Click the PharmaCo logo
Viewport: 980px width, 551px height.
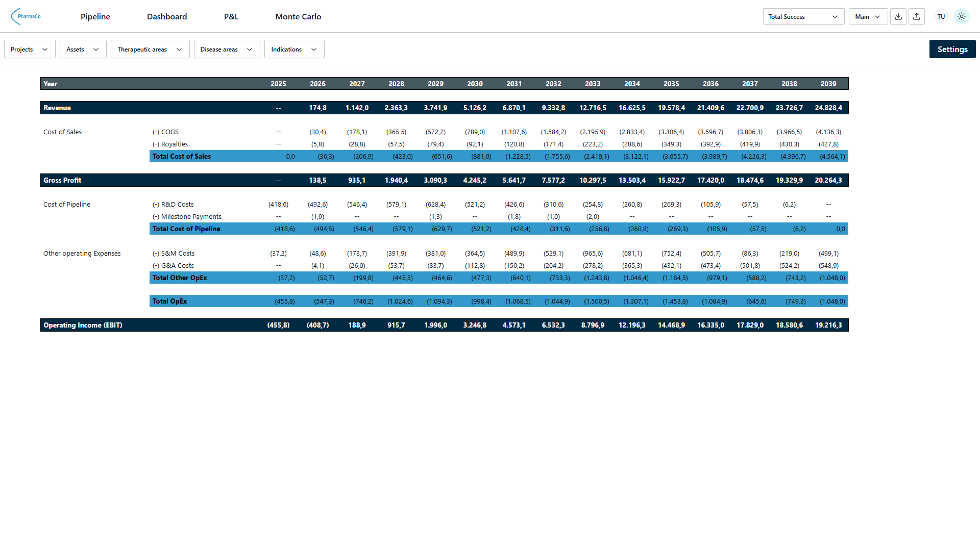[x=27, y=16]
